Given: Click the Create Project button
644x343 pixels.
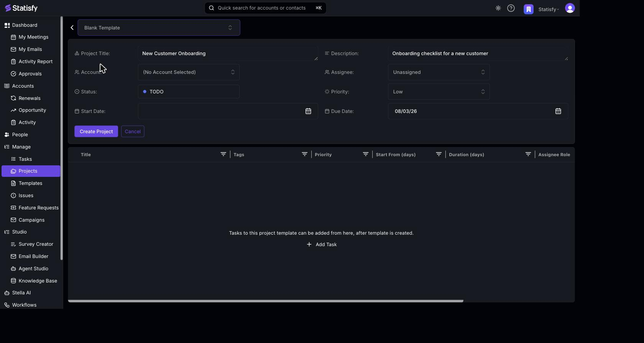Looking at the screenshot, I should [x=96, y=131].
